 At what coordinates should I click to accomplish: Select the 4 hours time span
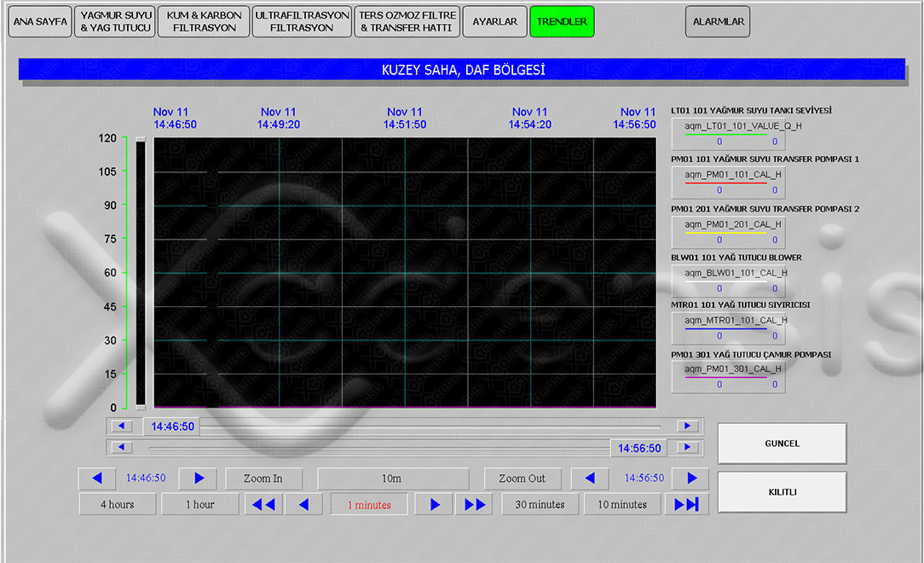click(117, 504)
